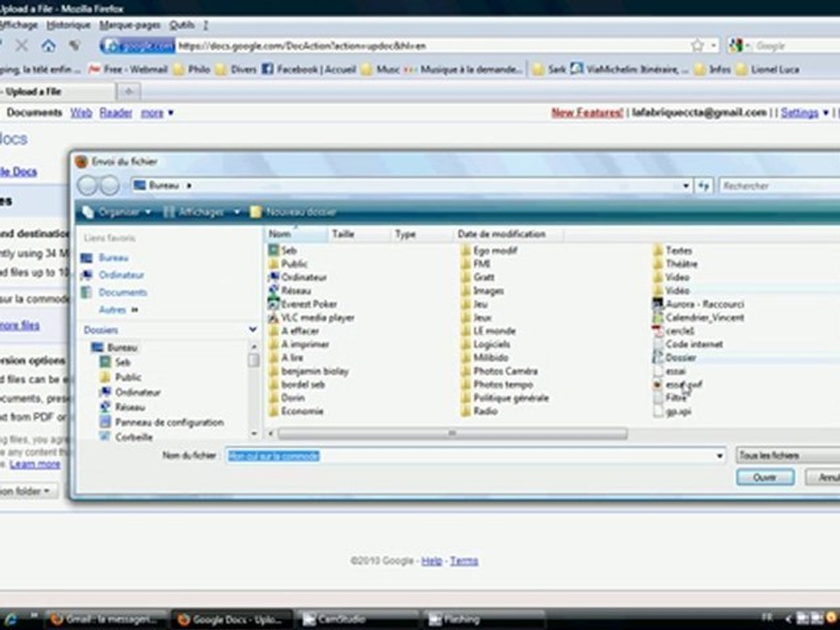The height and width of the screenshot is (630, 840).
Task: Create a Nouveau dossier
Action: click(x=293, y=212)
